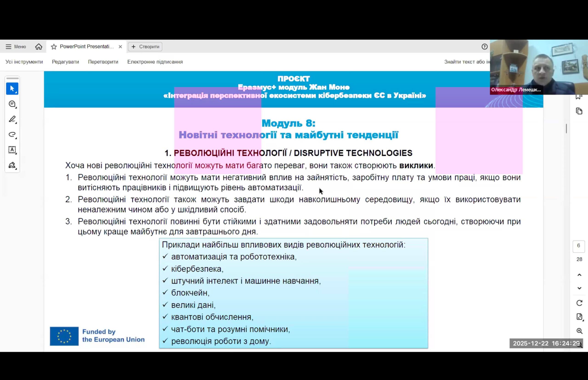Click the Створити new tab button
Screen dimensions: 588x380
click(145, 47)
